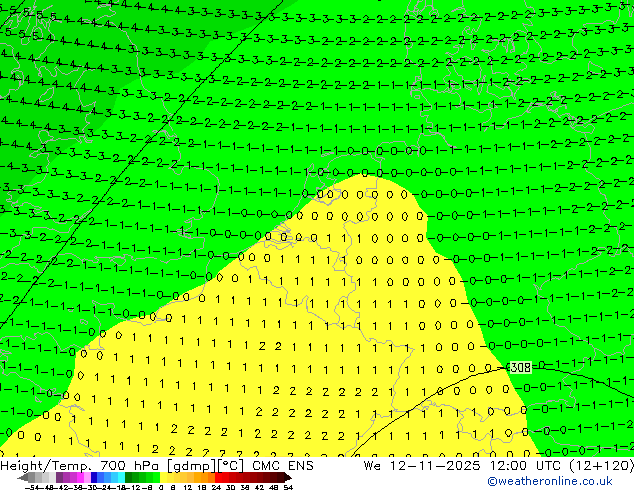Click the left gray arrow of the color scale
The image size is (634, 490).
22,477
